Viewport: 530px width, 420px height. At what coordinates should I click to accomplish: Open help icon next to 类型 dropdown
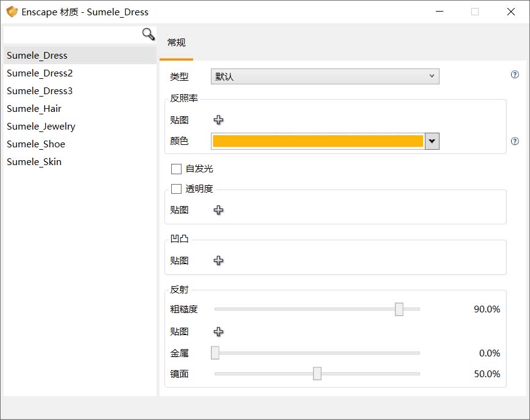515,75
